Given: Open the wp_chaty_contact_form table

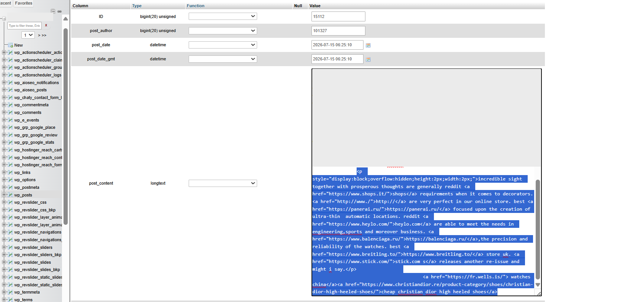Looking at the screenshot, I should (38, 97).
